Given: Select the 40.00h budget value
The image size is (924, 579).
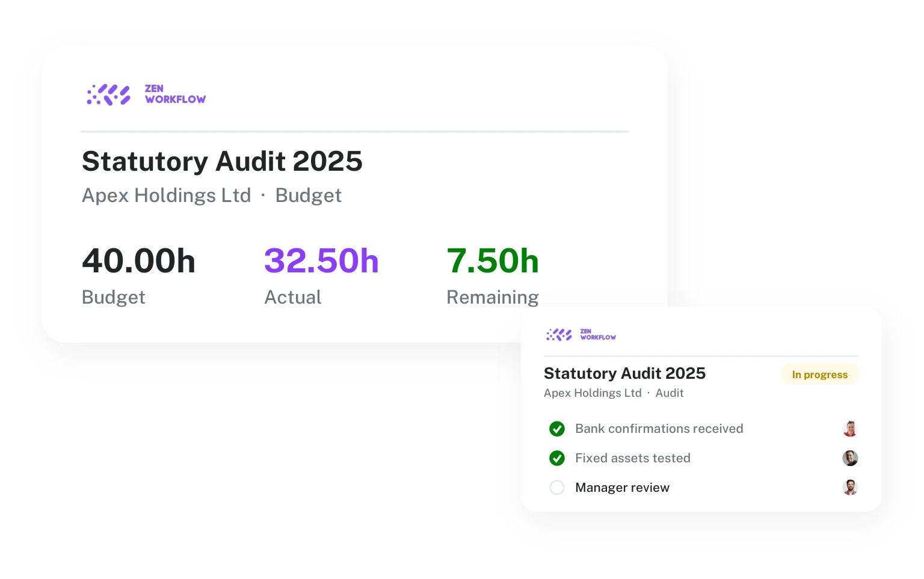Looking at the screenshot, I should pyautogui.click(x=139, y=261).
